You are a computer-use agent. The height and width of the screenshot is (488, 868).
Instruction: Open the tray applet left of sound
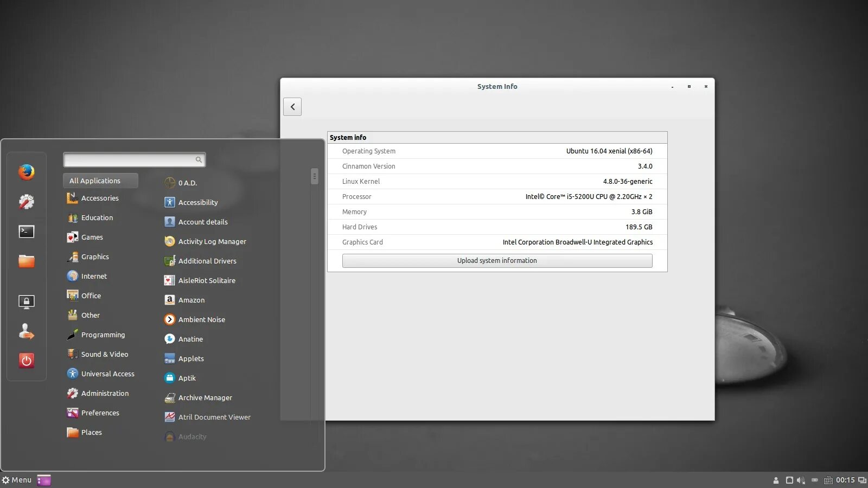click(789, 480)
